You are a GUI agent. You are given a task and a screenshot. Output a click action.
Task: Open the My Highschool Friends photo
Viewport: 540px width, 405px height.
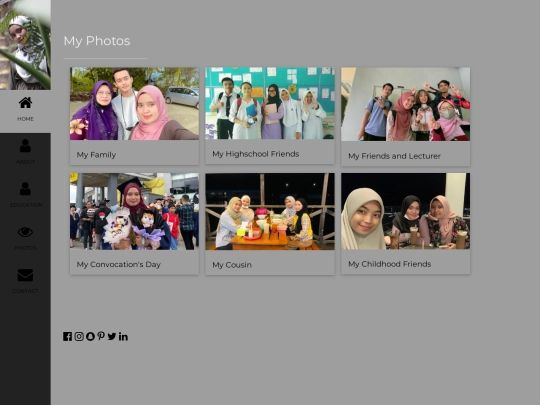coord(270,103)
